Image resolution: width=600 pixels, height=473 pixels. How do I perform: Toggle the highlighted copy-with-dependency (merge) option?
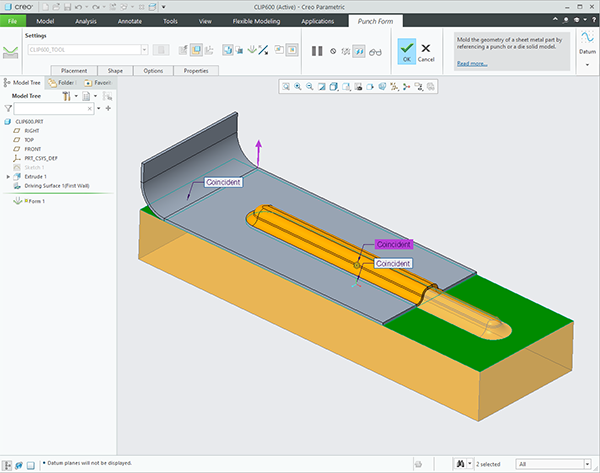click(228, 50)
